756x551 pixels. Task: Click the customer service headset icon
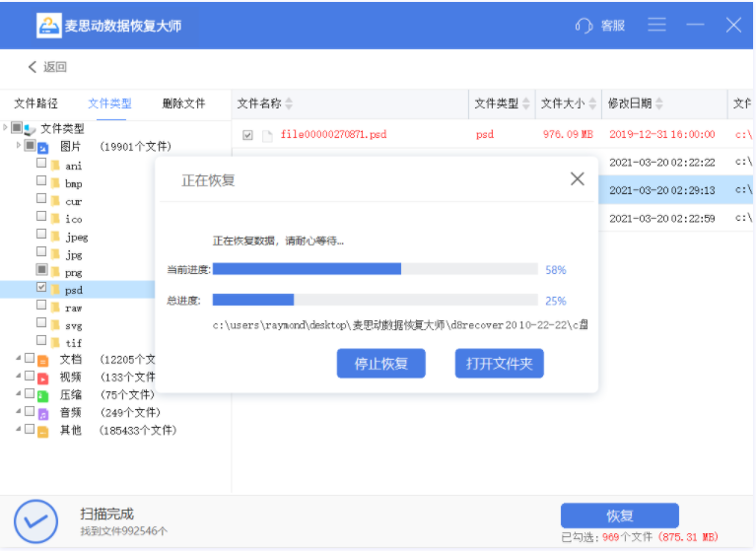point(584,26)
